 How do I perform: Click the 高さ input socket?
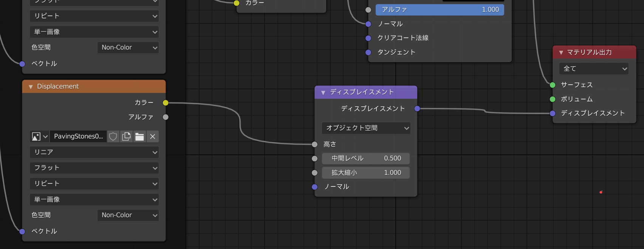coord(314,144)
